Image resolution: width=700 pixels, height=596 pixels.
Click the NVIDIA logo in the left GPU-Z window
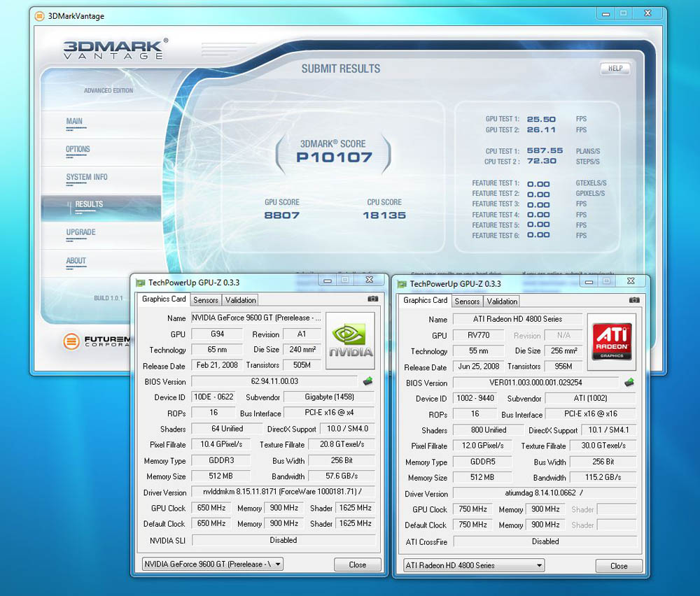point(351,341)
